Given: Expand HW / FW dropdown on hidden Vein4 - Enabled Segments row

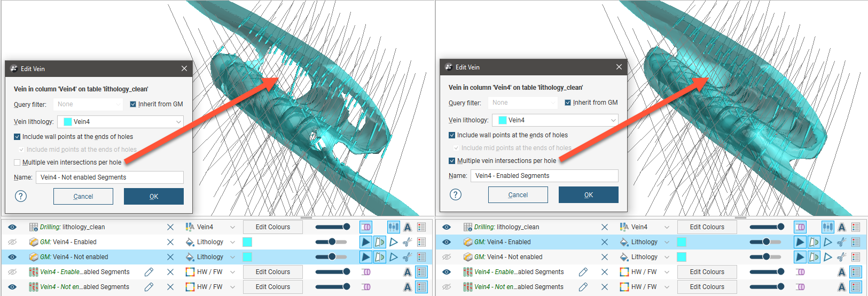Looking at the screenshot, I should click(x=232, y=272).
